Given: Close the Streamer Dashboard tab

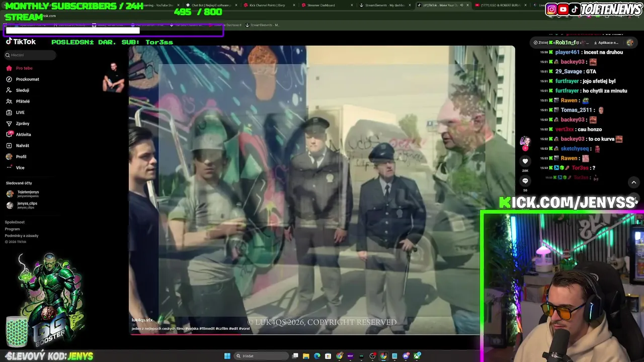Looking at the screenshot, I should coord(352,5).
